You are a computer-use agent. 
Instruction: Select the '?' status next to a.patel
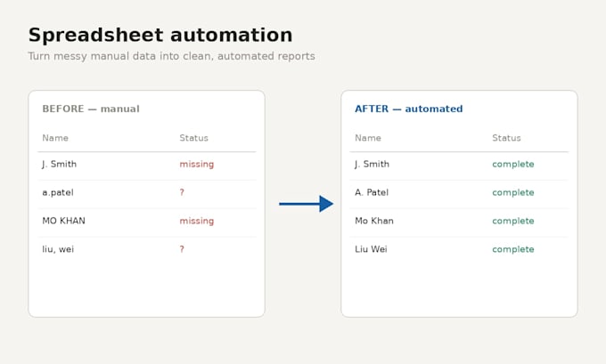pyautogui.click(x=182, y=192)
